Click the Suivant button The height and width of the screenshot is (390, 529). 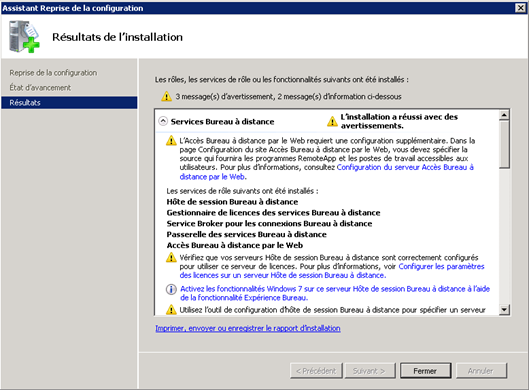[x=369, y=371]
